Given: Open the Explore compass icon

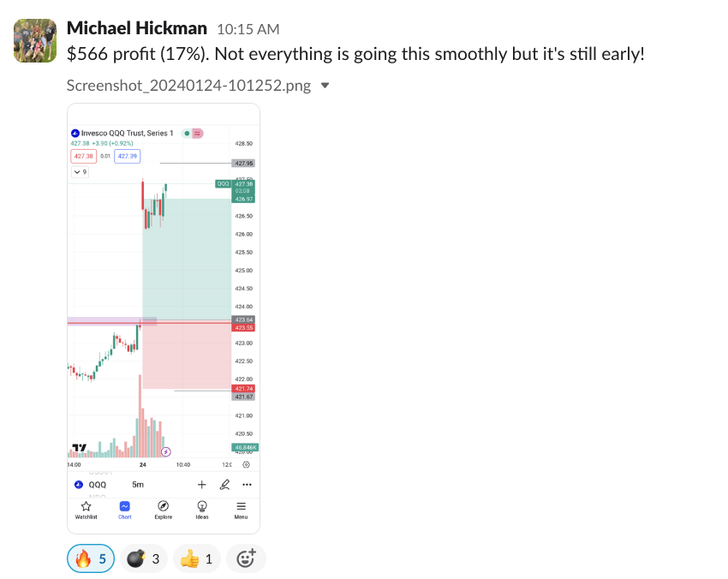Looking at the screenshot, I should tap(164, 507).
